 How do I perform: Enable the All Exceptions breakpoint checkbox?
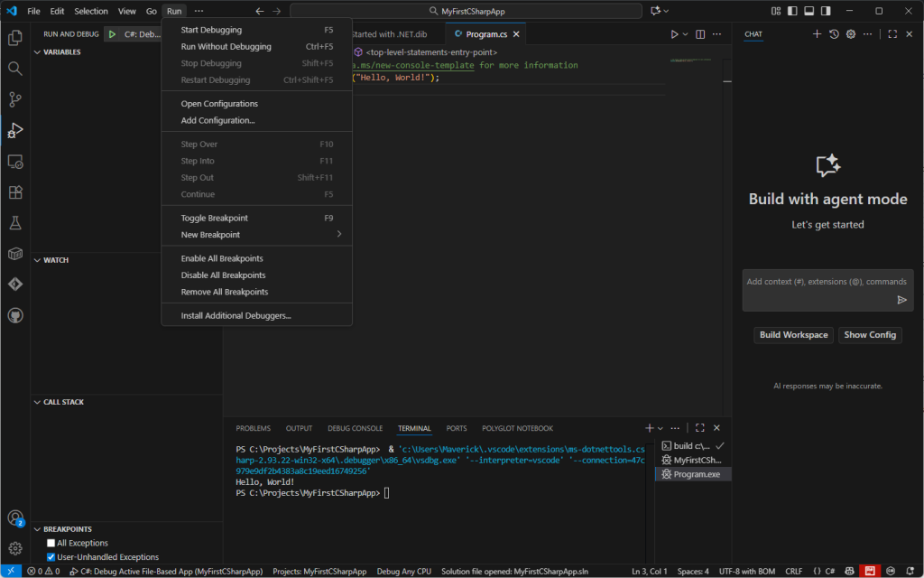51,543
